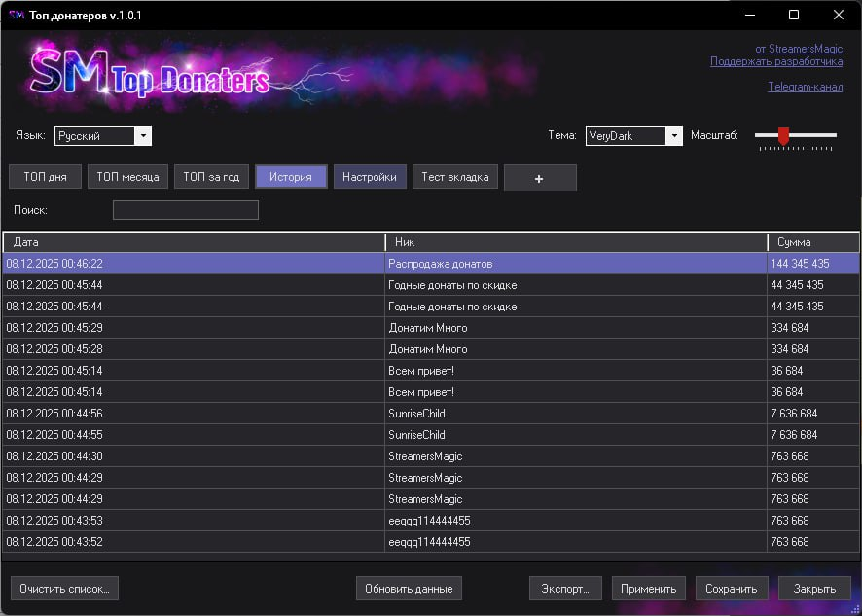Open the Telegram-канал link
The width and height of the screenshot is (862, 616).
pyautogui.click(x=805, y=87)
